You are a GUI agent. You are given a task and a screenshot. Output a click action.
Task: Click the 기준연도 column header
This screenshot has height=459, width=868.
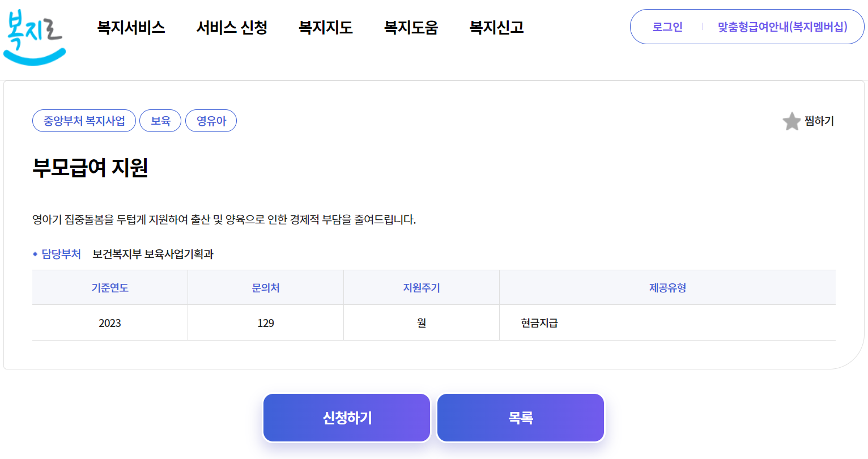coord(110,287)
